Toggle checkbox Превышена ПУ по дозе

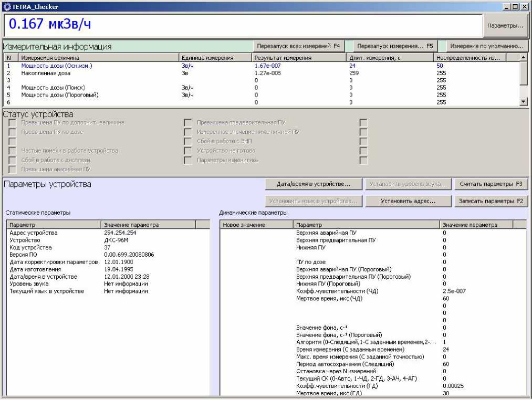click(x=12, y=132)
